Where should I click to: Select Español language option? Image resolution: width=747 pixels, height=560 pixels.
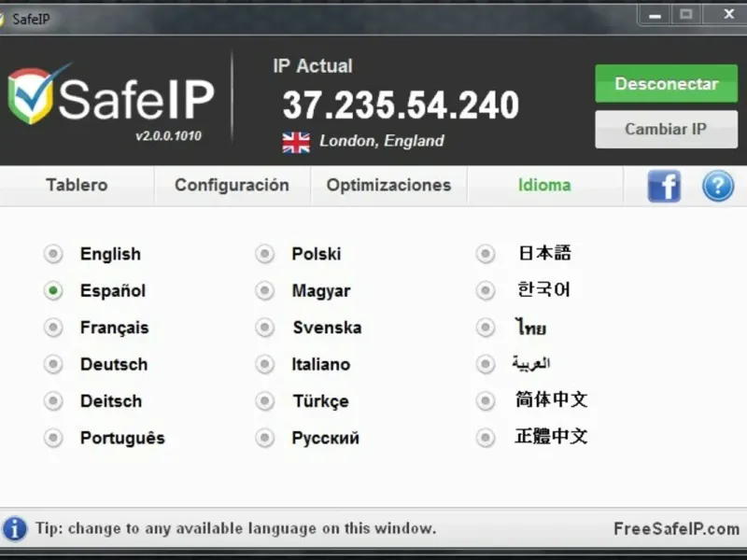(x=53, y=290)
